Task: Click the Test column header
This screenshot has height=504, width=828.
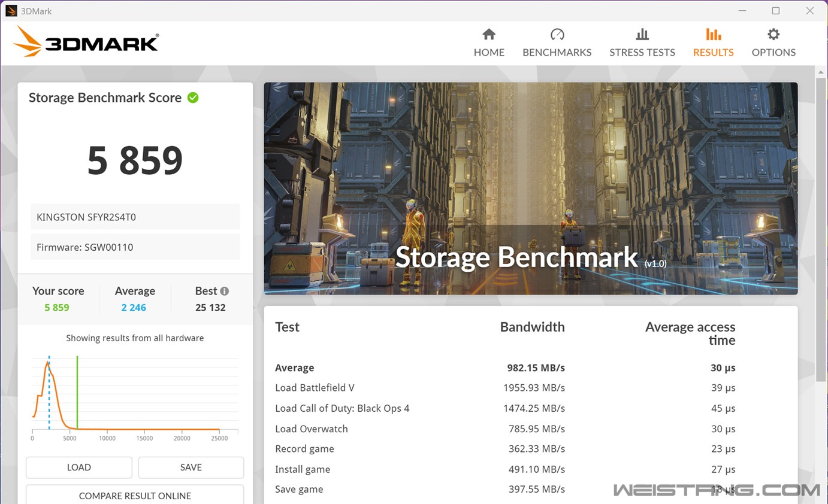Action: coord(287,327)
